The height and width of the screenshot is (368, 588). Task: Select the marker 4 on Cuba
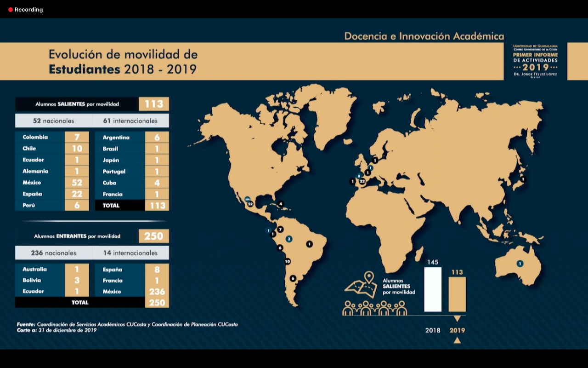point(280,203)
